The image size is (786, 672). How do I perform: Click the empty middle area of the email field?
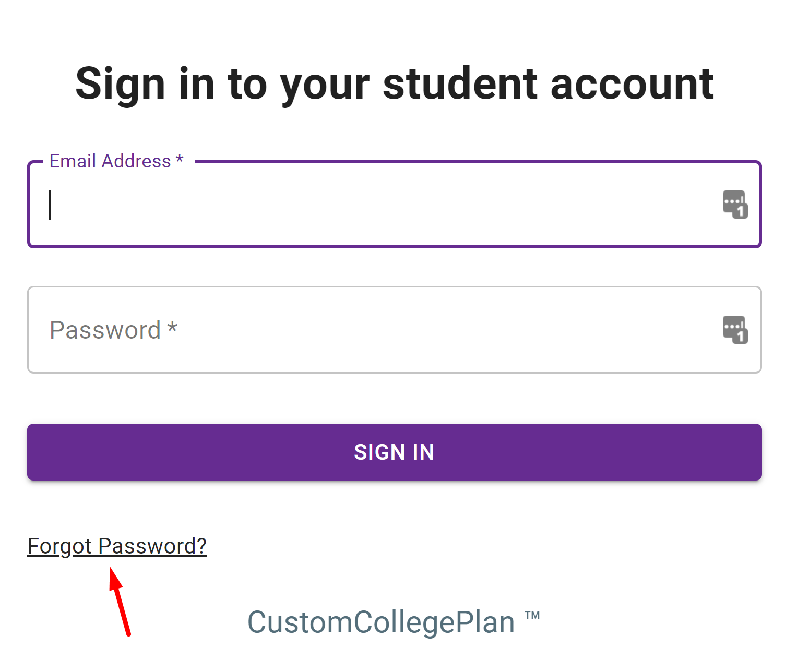386,205
